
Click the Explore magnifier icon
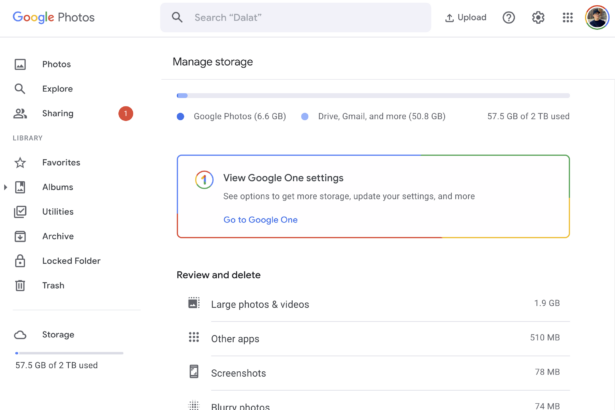[20, 89]
